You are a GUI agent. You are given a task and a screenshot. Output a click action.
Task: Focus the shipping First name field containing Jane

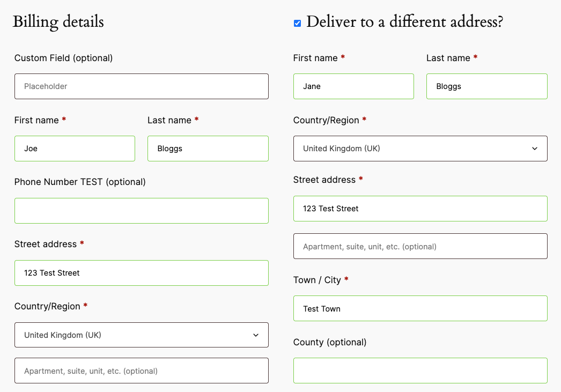click(353, 86)
